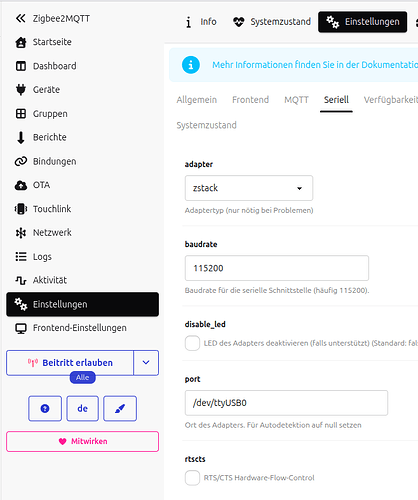Click the OTA cloud upload icon

[x=21, y=185]
